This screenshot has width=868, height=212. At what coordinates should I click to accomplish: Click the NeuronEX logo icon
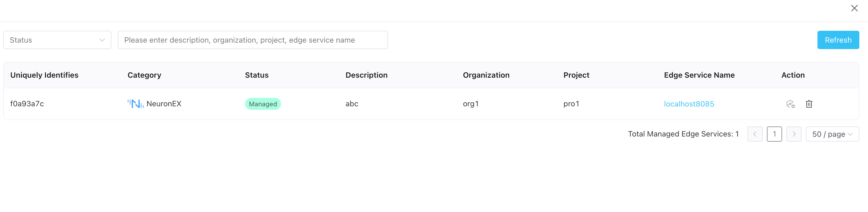pos(135,104)
